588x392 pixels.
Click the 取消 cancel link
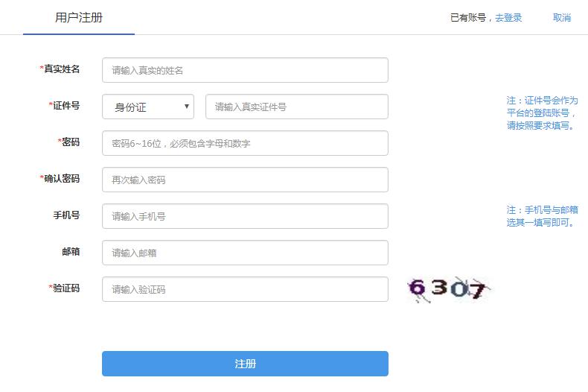[x=562, y=18]
